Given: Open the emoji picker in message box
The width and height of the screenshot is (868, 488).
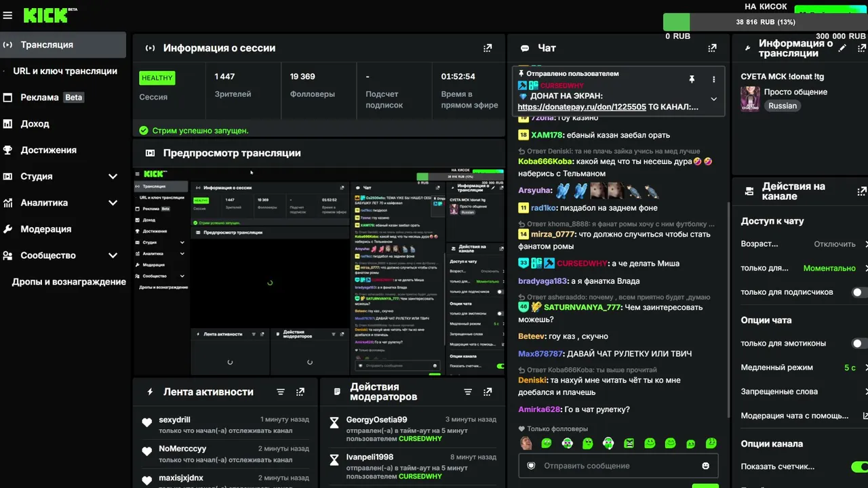Looking at the screenshot, I should (x=705, y=466).
